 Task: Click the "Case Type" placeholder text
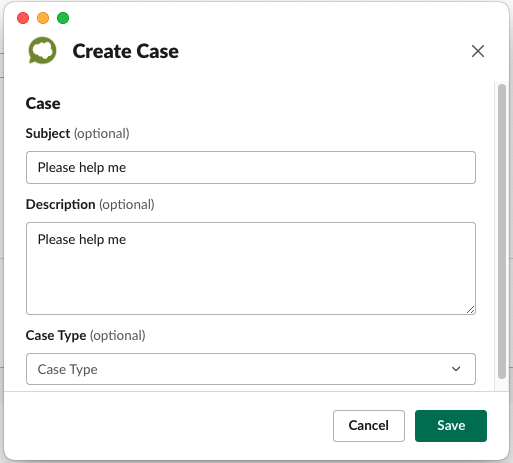67,369
